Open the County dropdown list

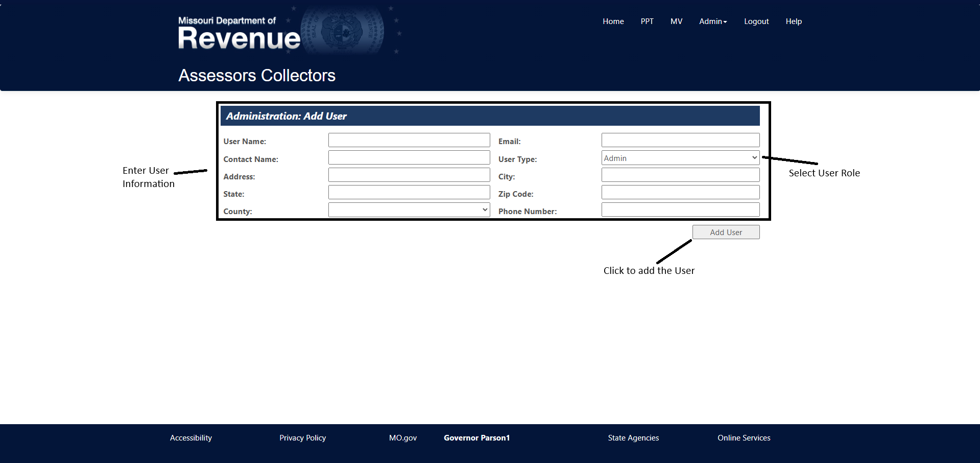point(409,210)
